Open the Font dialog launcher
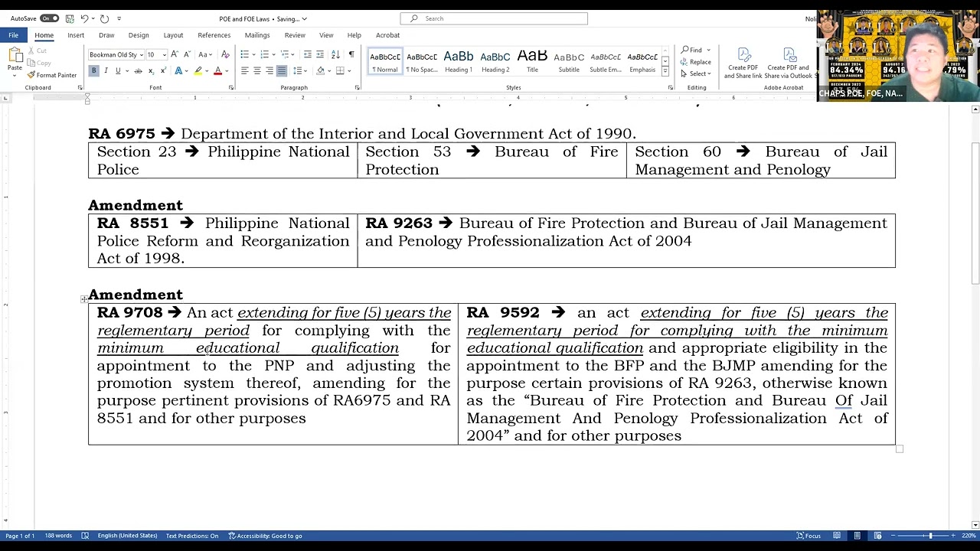This screenshot has width=980, height=551. 231,88
